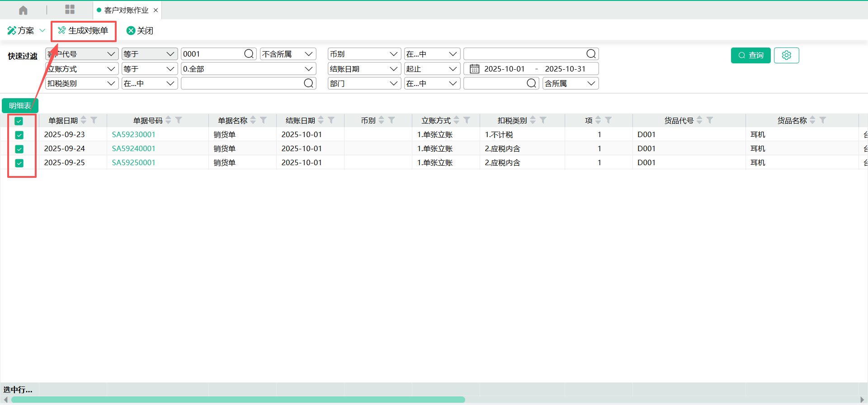Screen dimensions: 868x405
Task: Open the calendar icon for 结账日期 range
Action: [x=474, y=69]
